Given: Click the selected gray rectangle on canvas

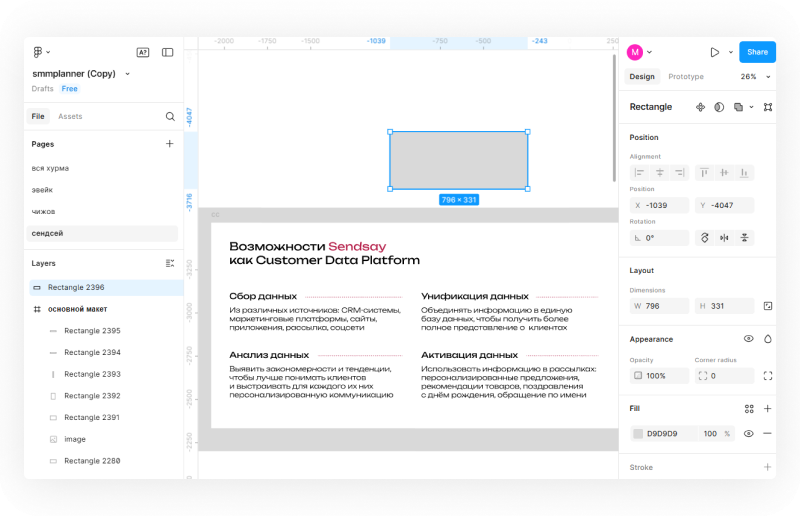Looking at the screenshot, I should tap(459, 160).
